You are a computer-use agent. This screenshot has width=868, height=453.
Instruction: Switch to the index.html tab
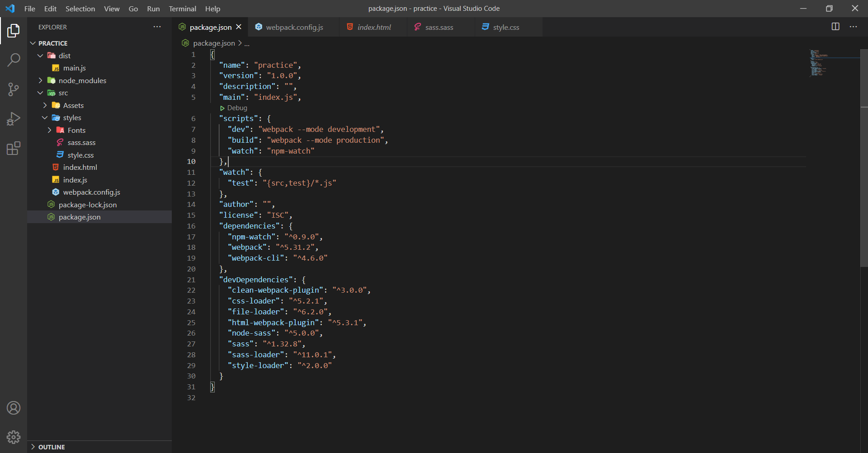pyautogui.click(x=373, y=27)
